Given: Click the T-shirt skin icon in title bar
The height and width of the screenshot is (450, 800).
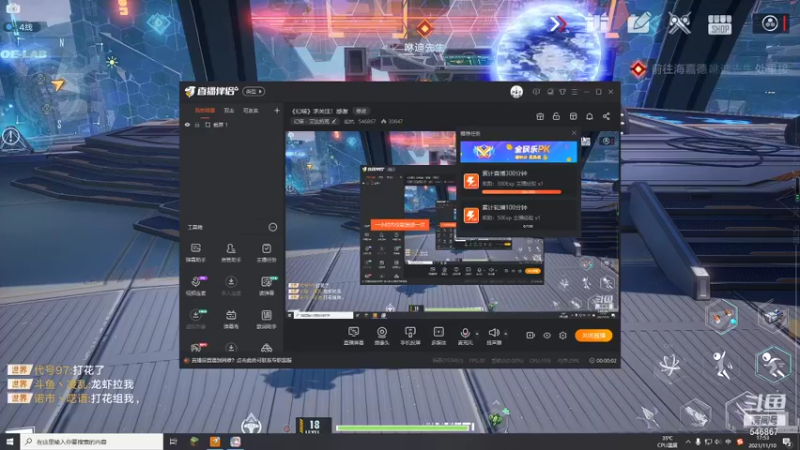Looking at the screenshot, I should click(562, 92).
